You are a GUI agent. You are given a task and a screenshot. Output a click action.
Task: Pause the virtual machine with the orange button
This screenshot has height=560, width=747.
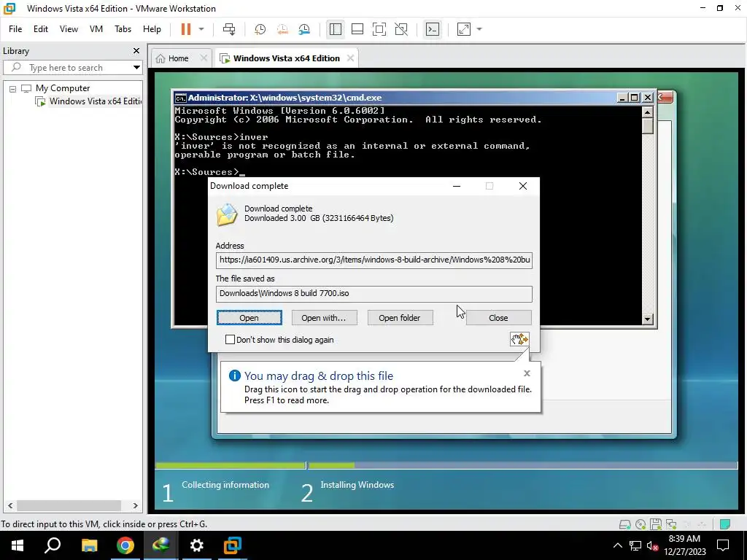pos(186,29)
